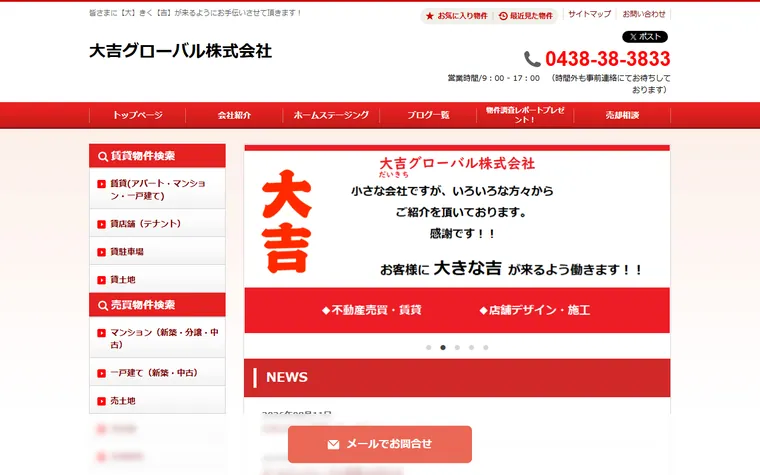Screen dimensions: 760x475
Task: Select 売却相談 in the navigation bar
Action: coord(622,115)
